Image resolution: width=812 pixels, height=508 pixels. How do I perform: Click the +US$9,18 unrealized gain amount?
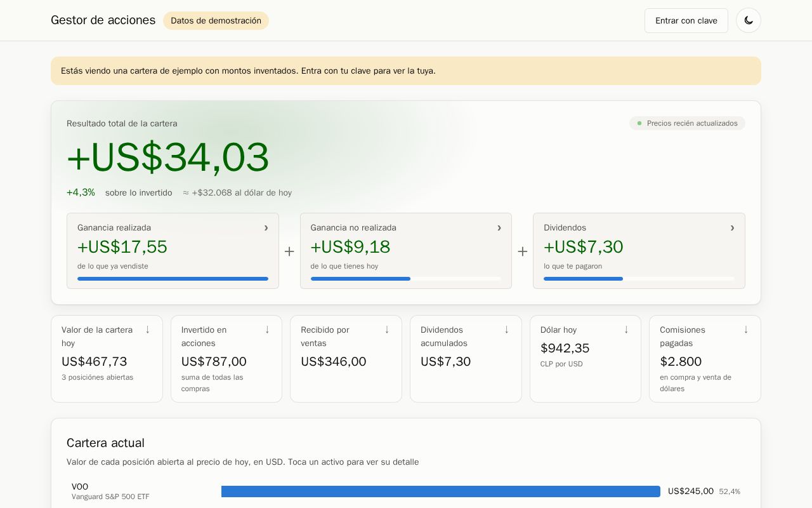pyautogui.click(x=350, y=247)
